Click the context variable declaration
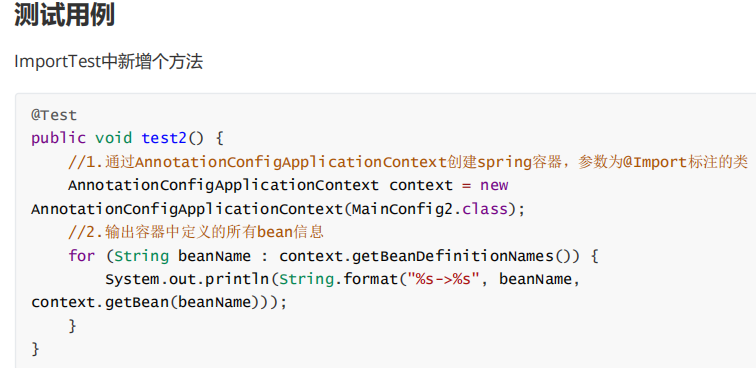 click(x=421, y=185)
